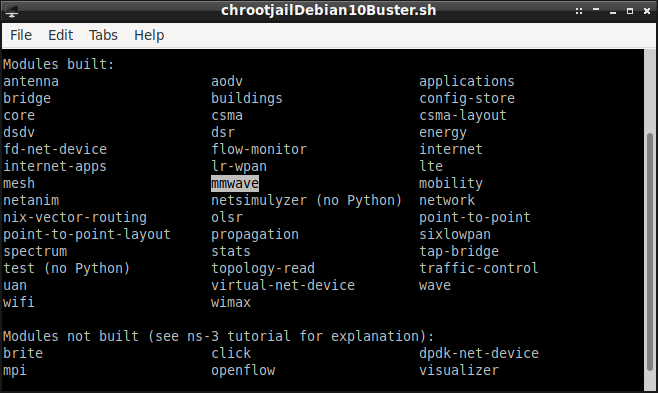The image size is (658, 393).
Task: Click the window title chrootjailDebian10Buster.sh
Action: [x=329, y=10]
